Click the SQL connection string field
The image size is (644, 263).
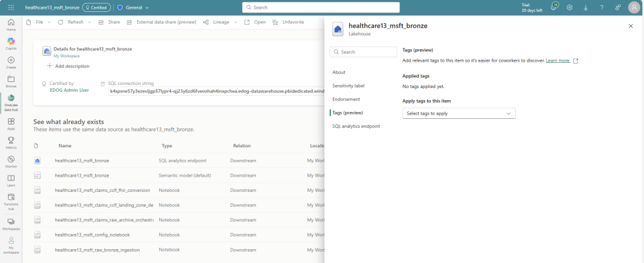(x=216, y=91)
